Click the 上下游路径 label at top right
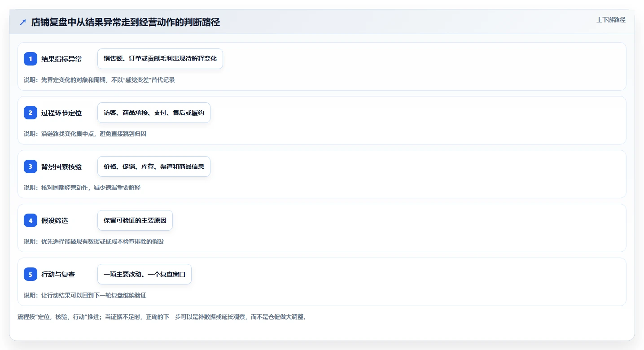 611,20
